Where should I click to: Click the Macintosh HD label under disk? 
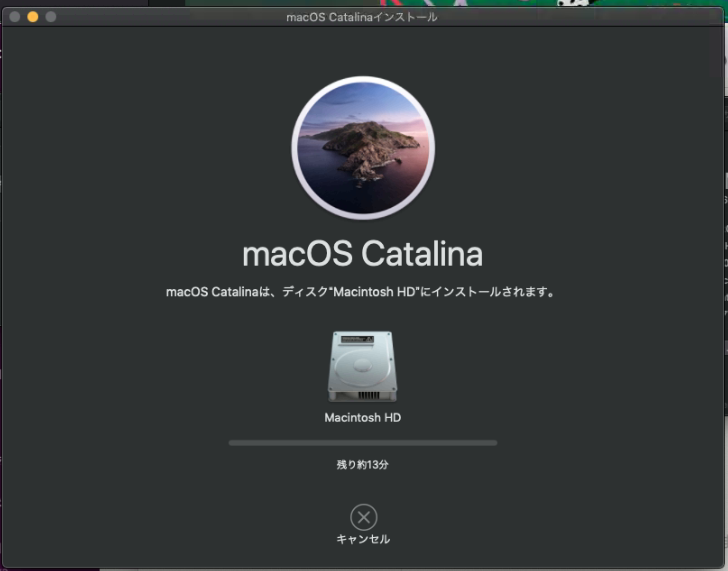[363, 418]
